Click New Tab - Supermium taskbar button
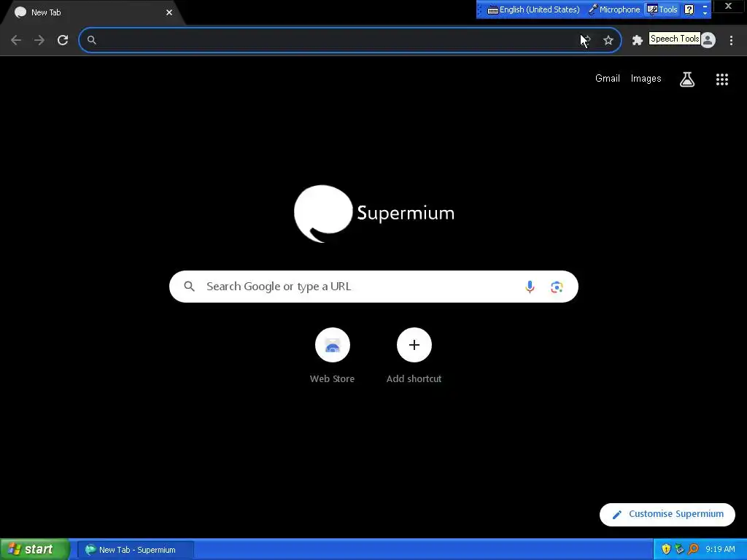The height and width of the screenshot is (560, 747). [136, 550]
